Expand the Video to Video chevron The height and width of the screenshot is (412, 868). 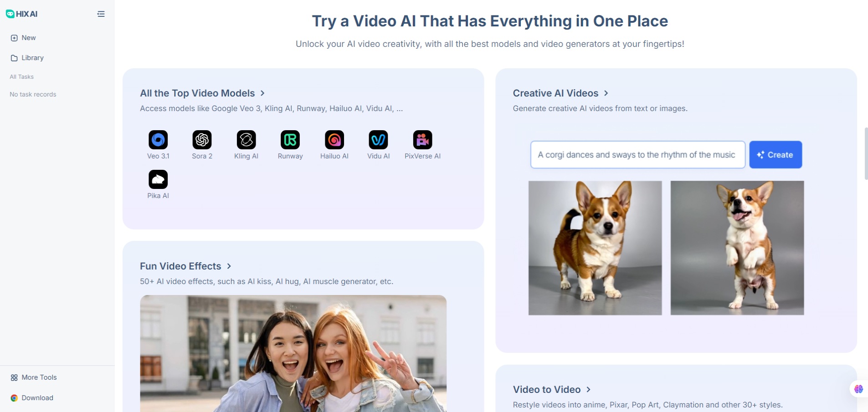(x=588, y=389)
